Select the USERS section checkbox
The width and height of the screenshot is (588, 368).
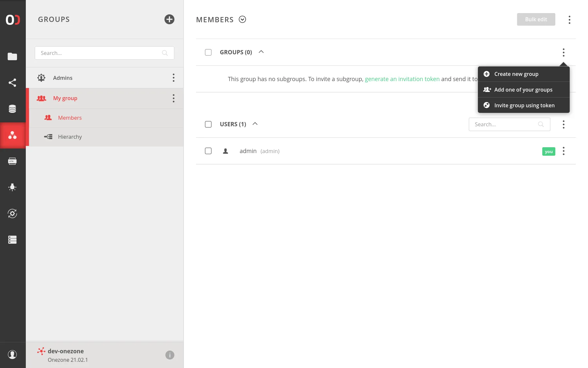point(208,124)
